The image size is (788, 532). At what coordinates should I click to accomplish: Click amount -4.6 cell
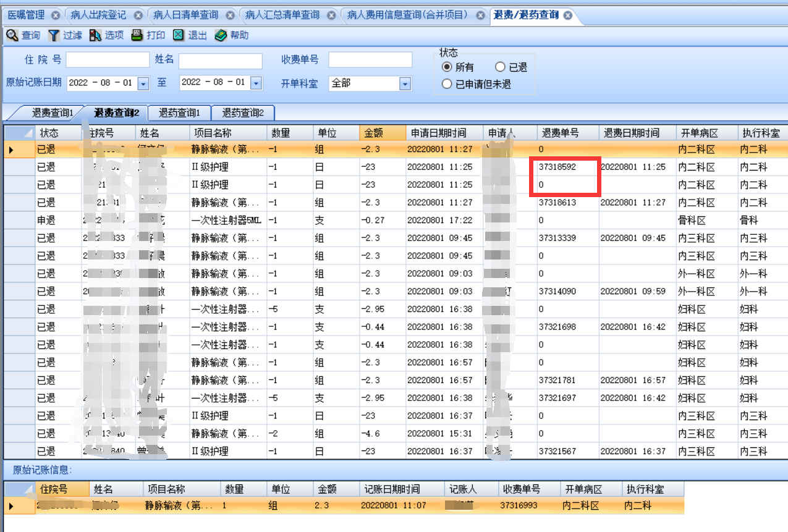click(382, 433)
